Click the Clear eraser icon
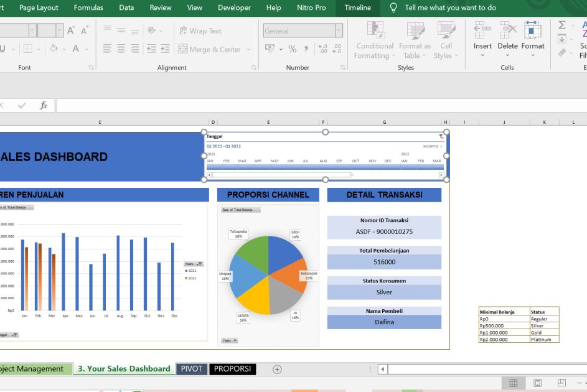 coord(562,52)
